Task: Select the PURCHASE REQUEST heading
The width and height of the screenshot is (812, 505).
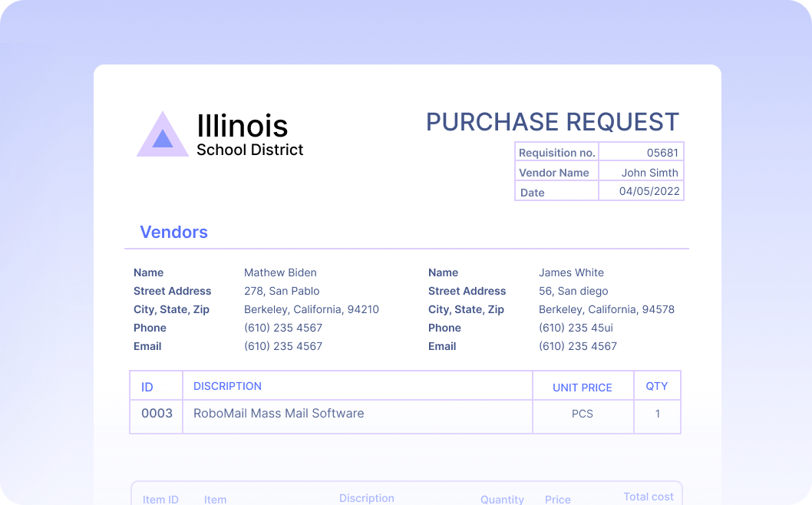Action: pyautogui.click(x=553, y=122)
